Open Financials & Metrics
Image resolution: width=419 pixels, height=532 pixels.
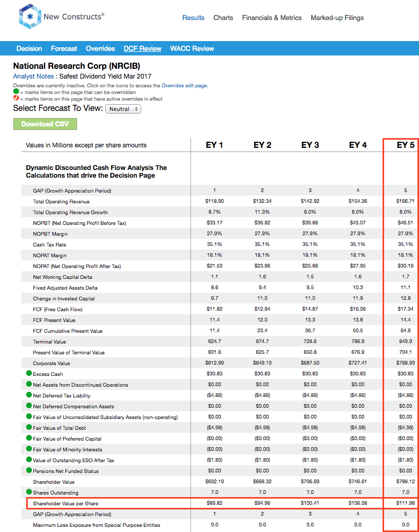click(272, 17)
